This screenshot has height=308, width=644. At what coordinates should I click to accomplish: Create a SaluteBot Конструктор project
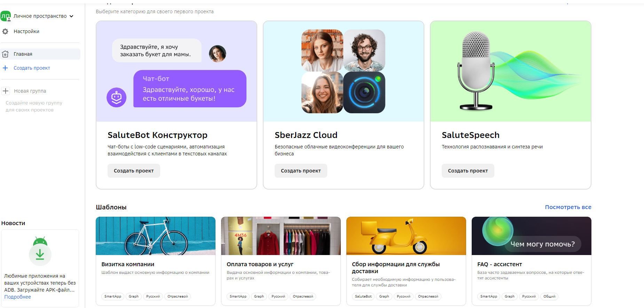(x=134, y=171)
